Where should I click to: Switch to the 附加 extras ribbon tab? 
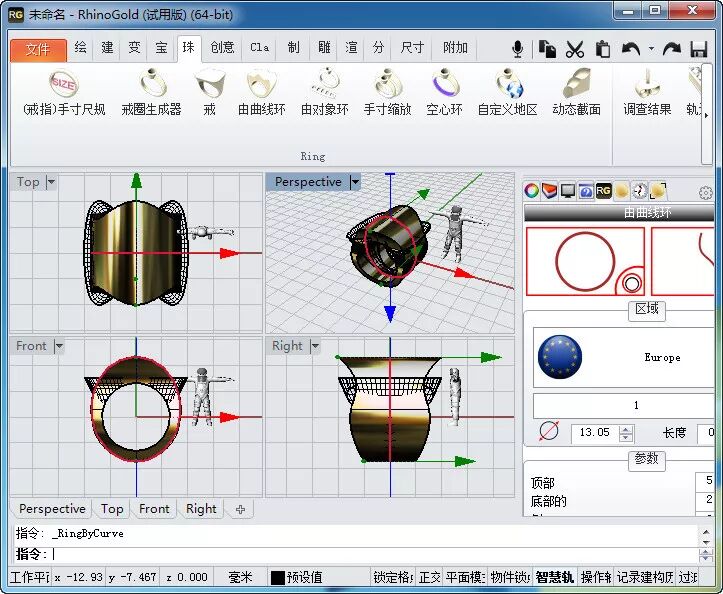(455, 48)
